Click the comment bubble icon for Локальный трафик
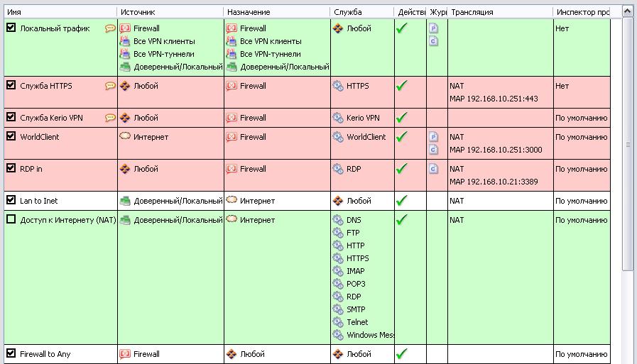Image resolution: width=637 pixels, height=364 pixels. [110, 28]
